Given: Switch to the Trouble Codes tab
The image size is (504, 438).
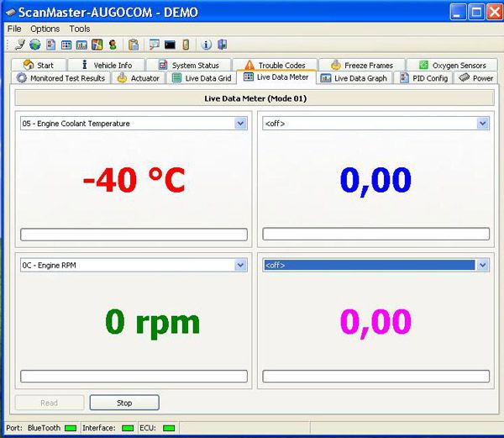Looking at the screenshot, I should point(275,65).
